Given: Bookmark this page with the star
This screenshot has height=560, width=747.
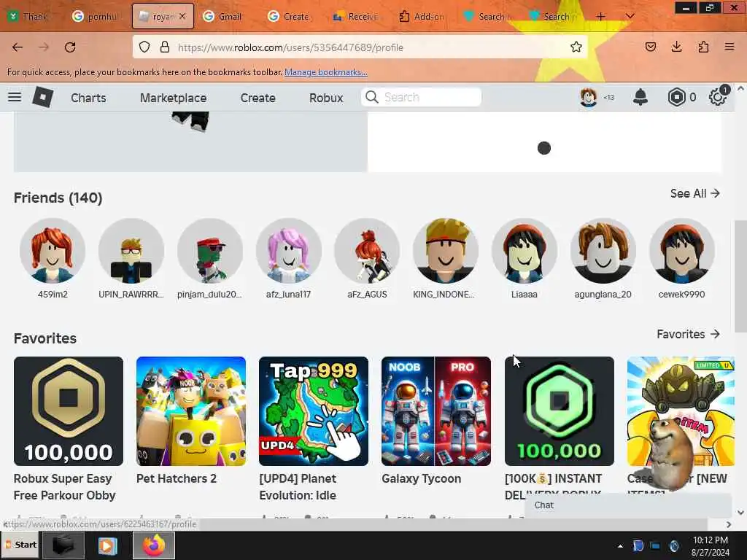Looking at the screenshot, I should pos(576,47).
